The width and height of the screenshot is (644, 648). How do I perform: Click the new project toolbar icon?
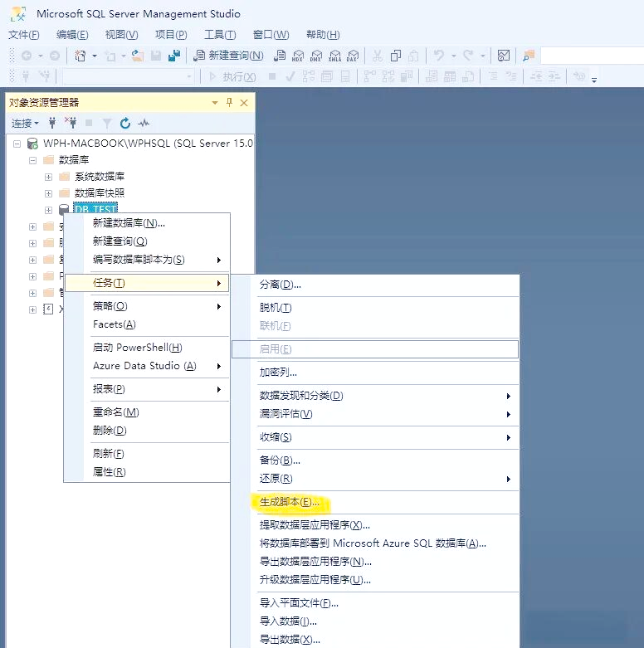point(80,56)
